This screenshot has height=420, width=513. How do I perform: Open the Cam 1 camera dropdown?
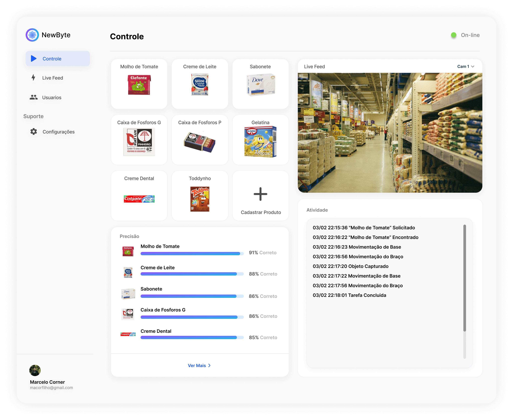click(465, 67)
